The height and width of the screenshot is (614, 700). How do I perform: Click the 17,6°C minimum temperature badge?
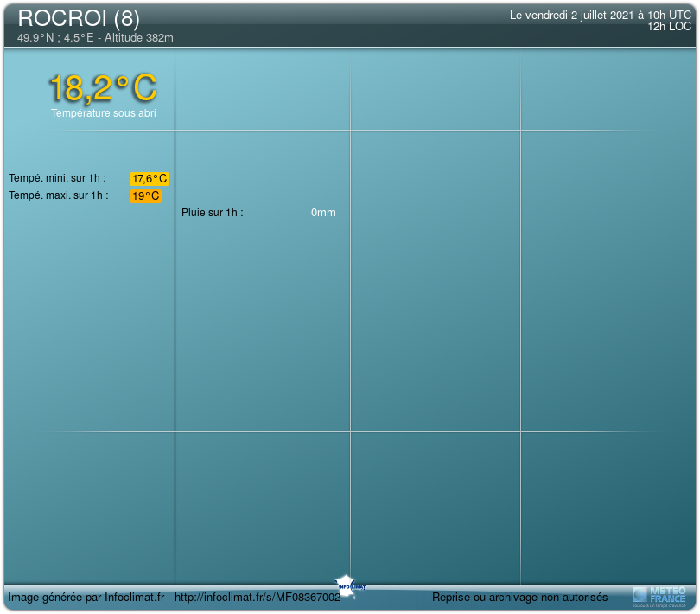(149, 179)
